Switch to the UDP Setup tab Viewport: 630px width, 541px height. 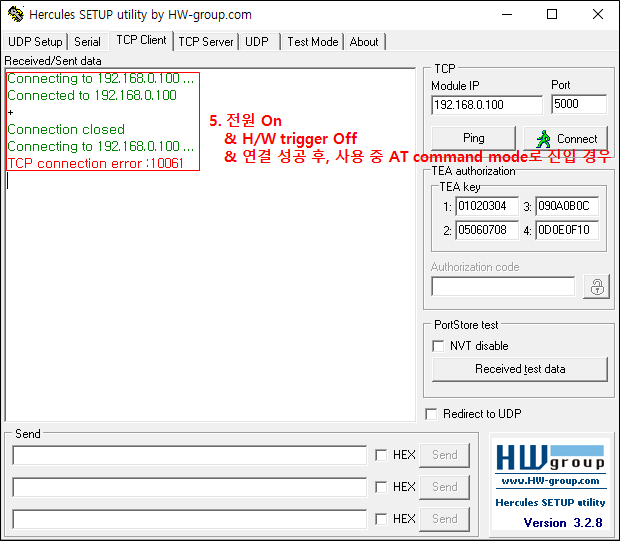coord(35,42)
